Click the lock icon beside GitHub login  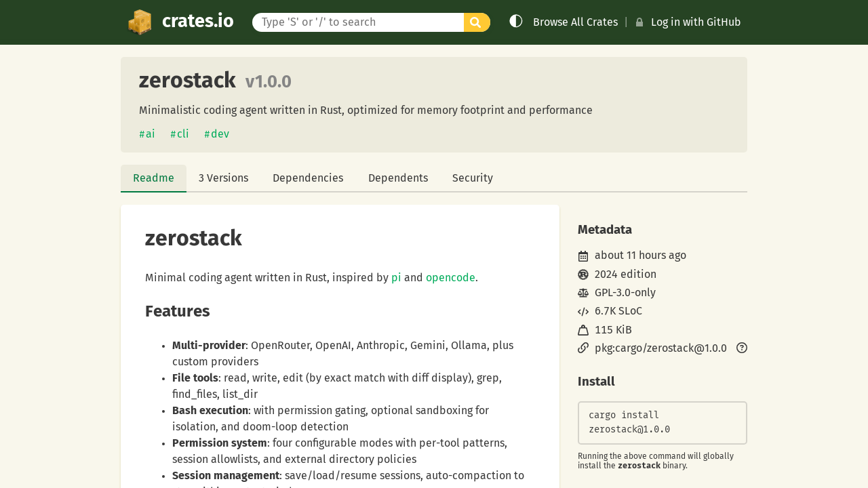[x=639, y=22]
